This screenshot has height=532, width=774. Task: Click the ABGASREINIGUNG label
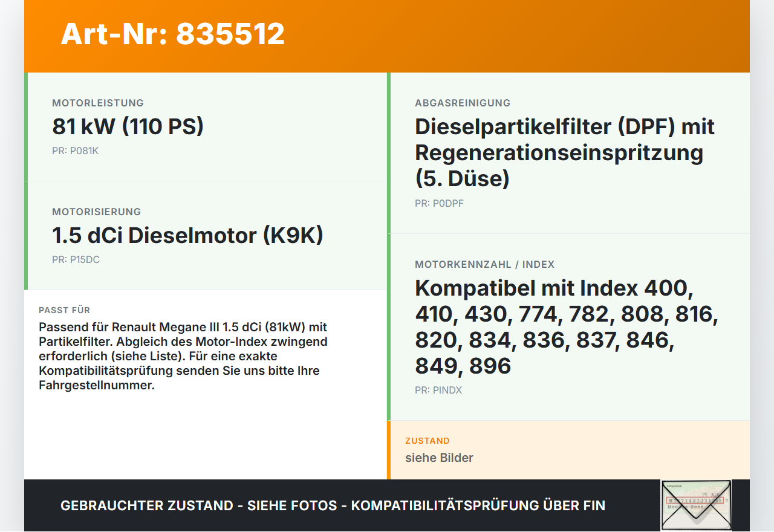point(463,103)
